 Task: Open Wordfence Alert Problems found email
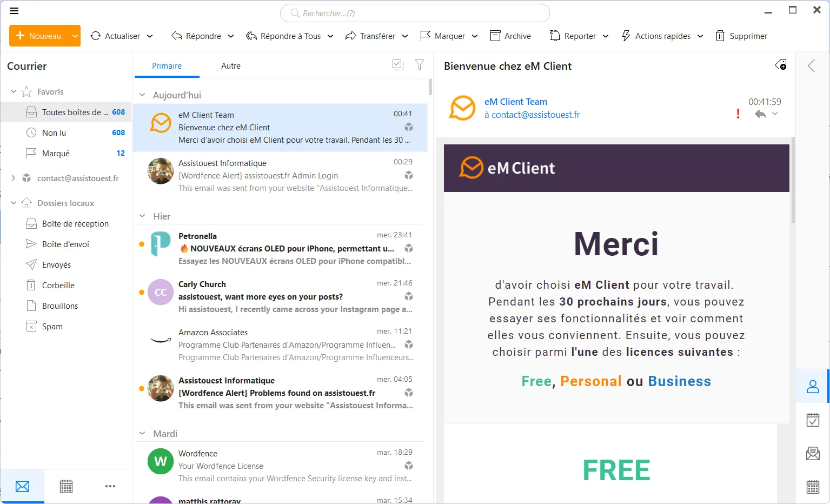tap(280, 393)
